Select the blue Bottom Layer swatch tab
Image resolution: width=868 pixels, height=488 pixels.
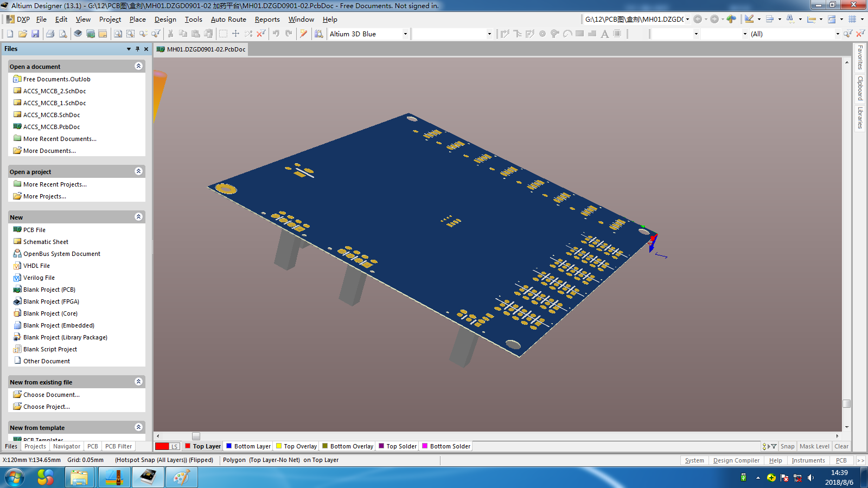[248, 446]
